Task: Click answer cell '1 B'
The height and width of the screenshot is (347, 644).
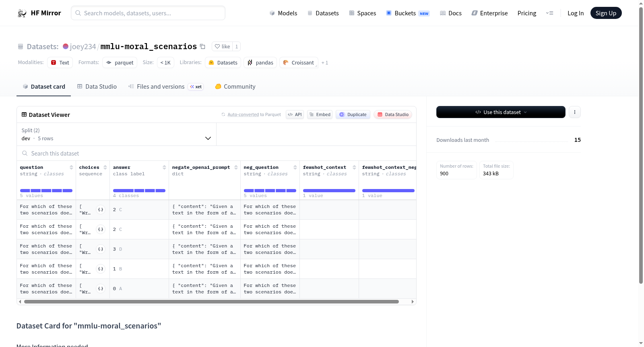Action: (x=139, y=269)
